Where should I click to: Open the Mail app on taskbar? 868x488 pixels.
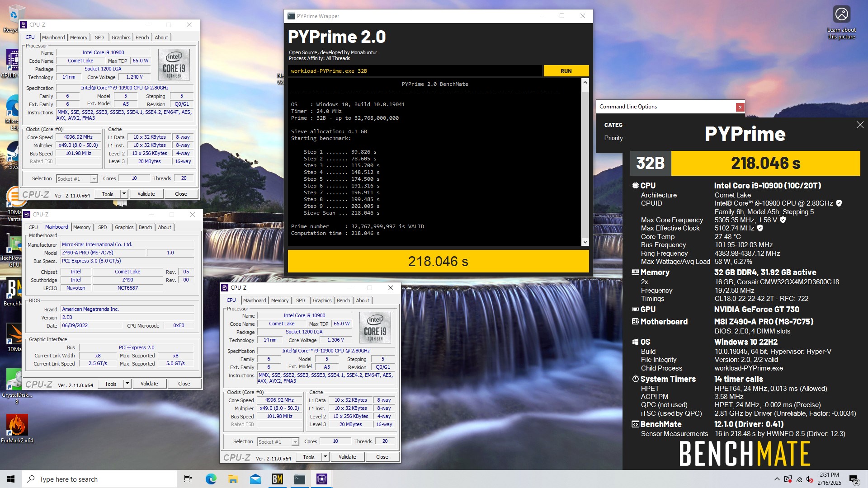click(255, 479)
